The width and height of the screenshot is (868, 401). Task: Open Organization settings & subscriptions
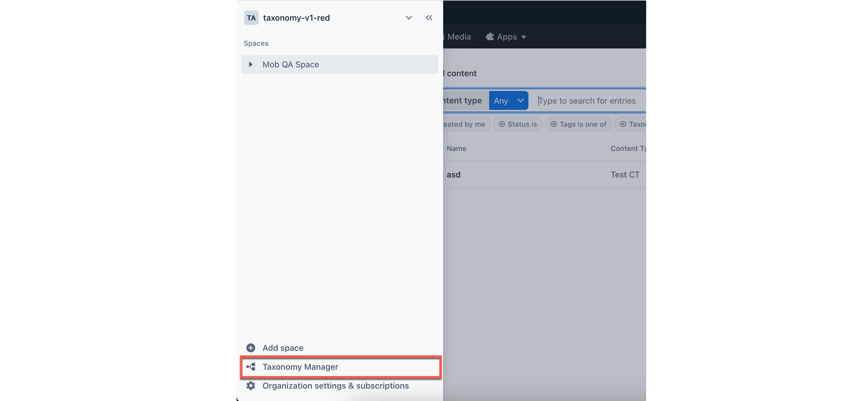335,385
